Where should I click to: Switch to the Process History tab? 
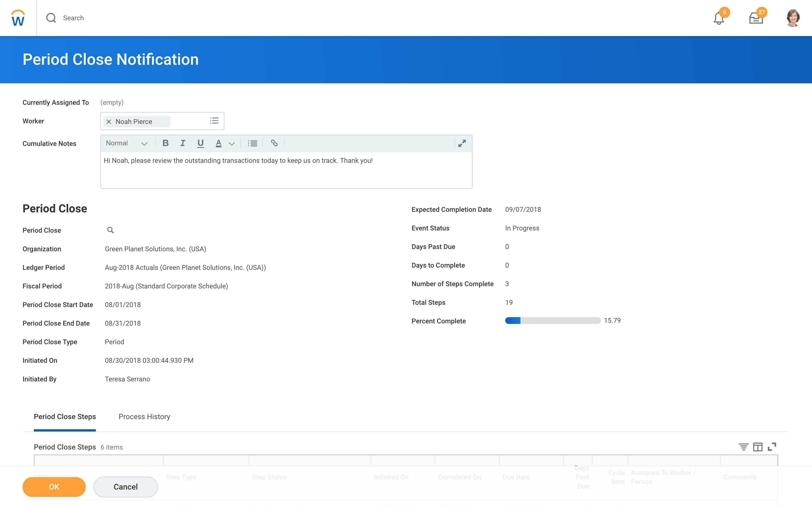(x=144, y=417)
